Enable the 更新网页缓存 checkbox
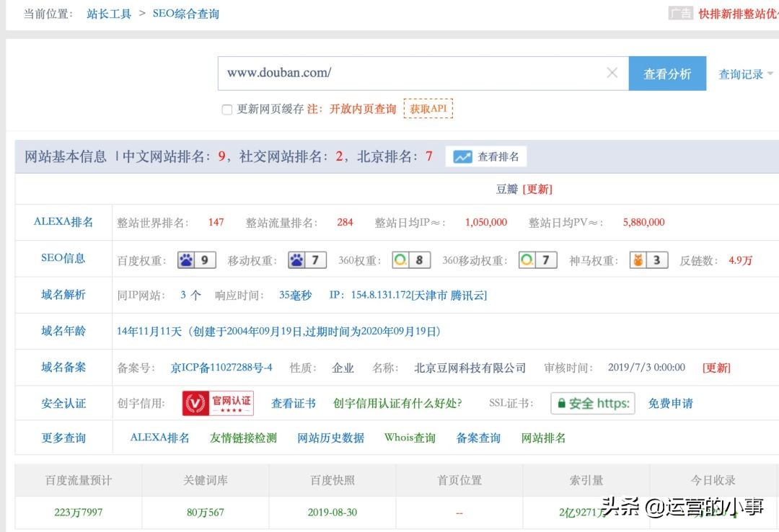The height and width of the screenshot is (532, 779). point(227,110)
